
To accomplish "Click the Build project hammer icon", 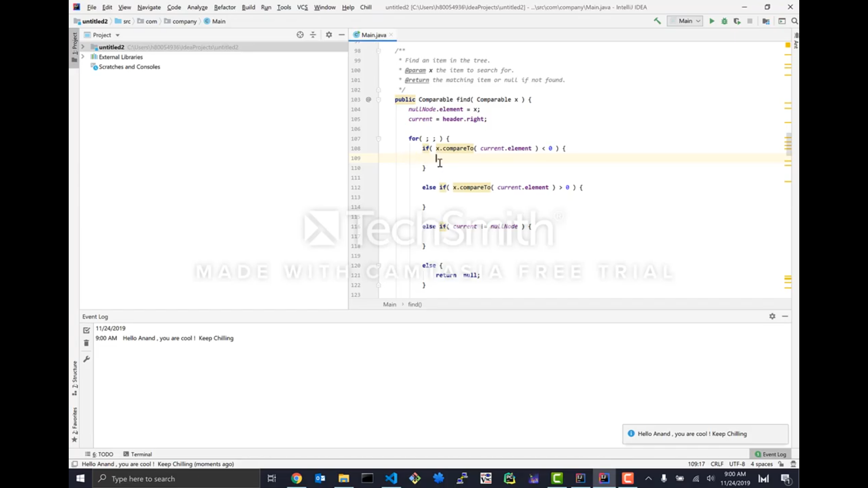I will [x=657, y=21].
